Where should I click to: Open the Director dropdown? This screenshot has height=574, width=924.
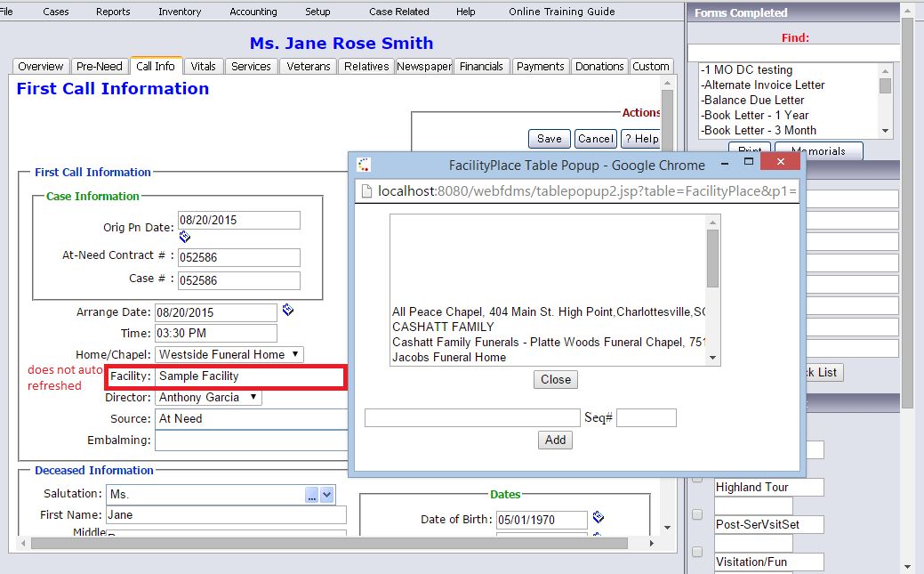click(209, 398)
